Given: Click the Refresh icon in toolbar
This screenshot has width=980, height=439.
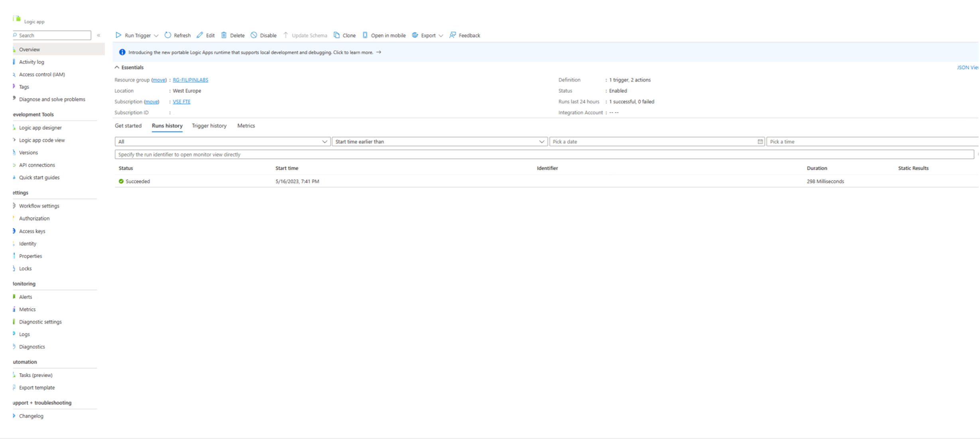Looking at the screenshot, I should tap(168, 35).
